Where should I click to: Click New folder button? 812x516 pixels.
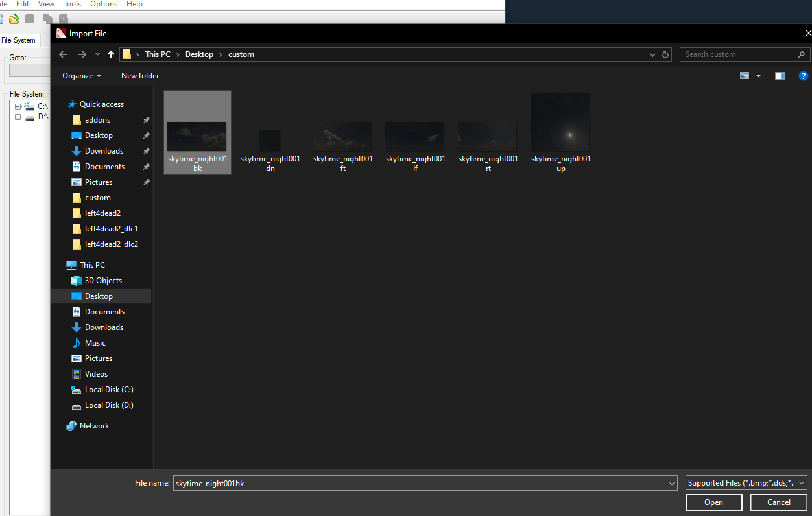(140, 76)
